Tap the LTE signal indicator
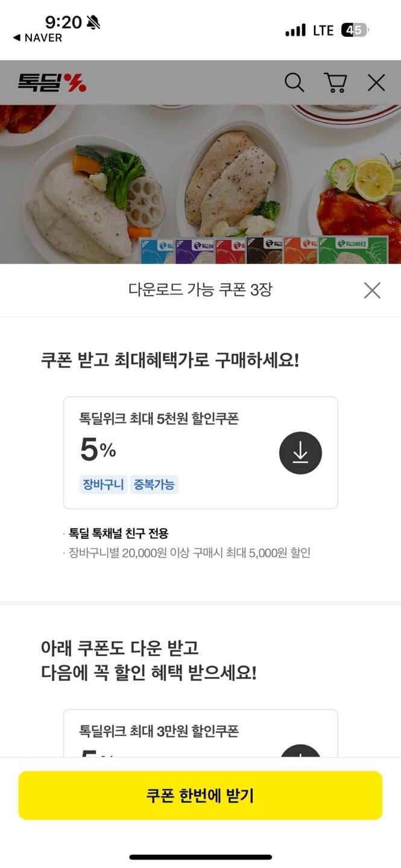Image resolution: width=401 pixels, height=868 pixels. (x=323, y=30)
